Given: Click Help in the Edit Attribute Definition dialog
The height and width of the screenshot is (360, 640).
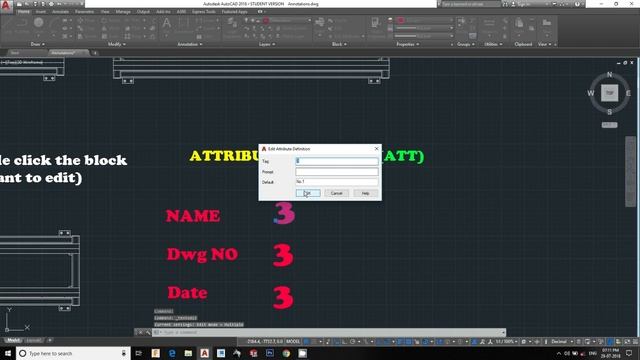Looking at the screenshot, I should (x=366, y=193).
